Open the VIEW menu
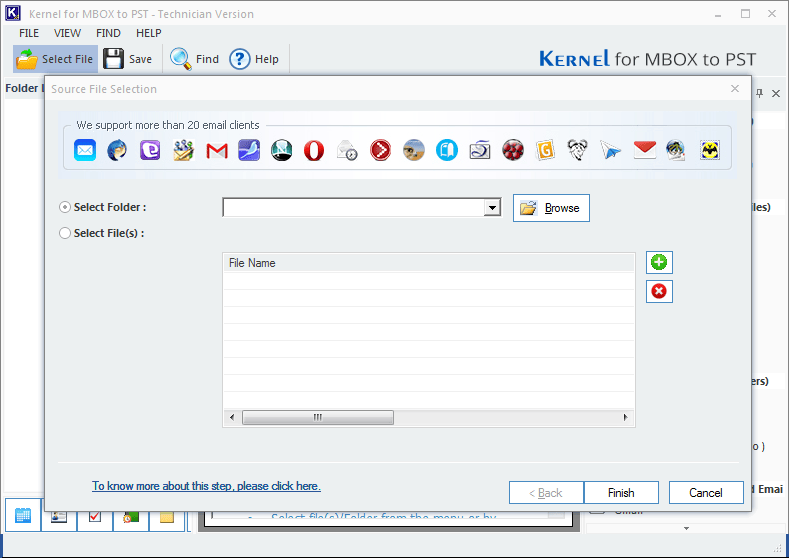 (x=67, y=33)
